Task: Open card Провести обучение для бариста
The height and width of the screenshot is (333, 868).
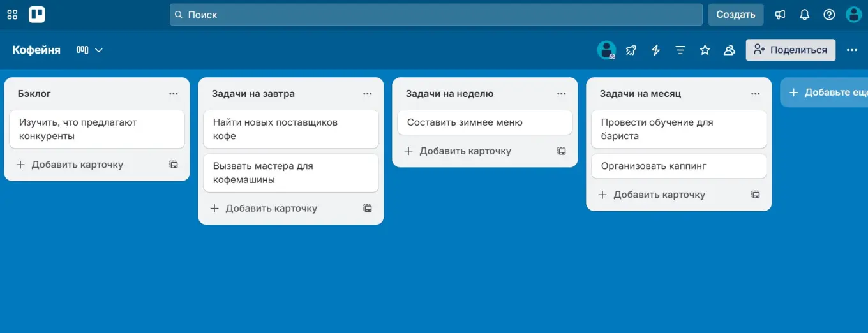Action: click(x=679, y=129)
